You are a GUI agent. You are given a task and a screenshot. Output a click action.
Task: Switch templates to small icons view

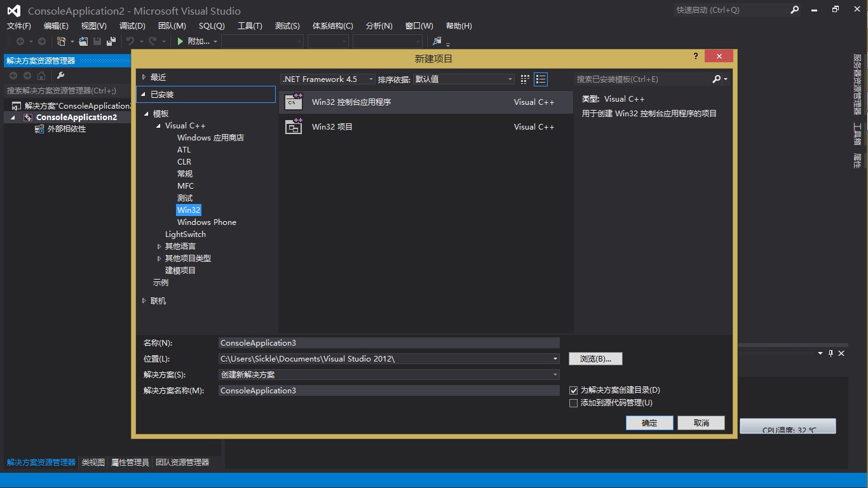click(x=525, y=79)
